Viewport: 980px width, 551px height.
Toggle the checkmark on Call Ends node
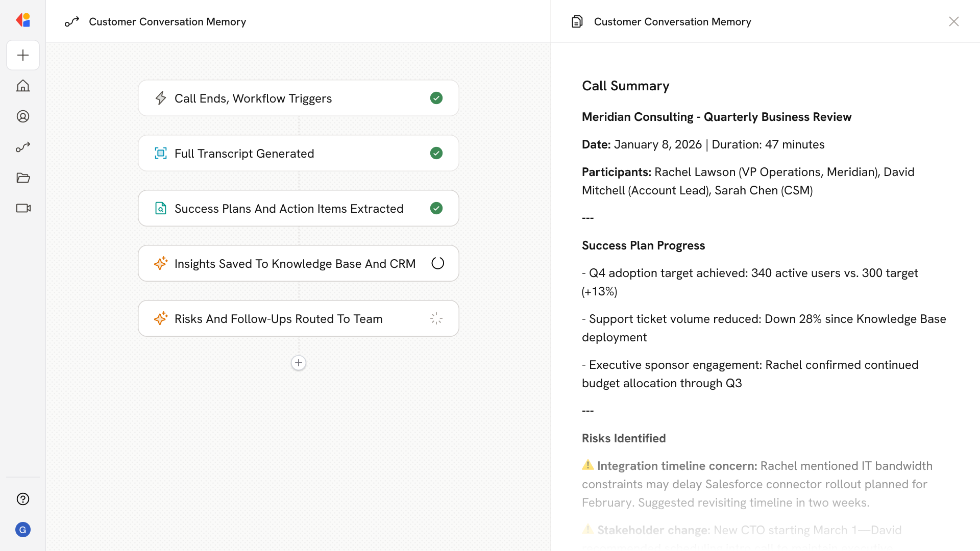click(x=436, y=98)
